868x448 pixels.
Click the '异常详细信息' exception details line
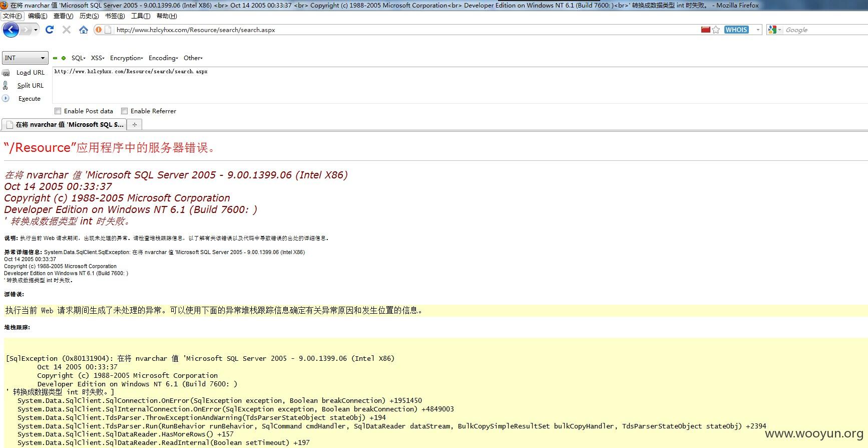point(155,252)
